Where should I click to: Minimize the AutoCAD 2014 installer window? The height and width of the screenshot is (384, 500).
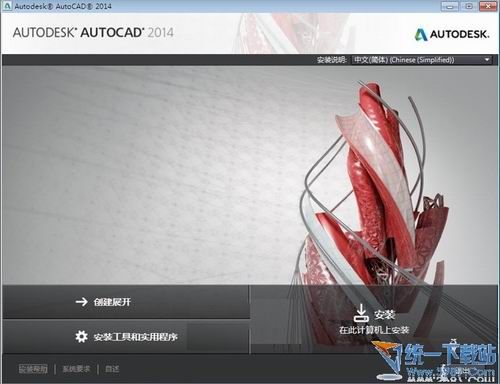point(450,6)
